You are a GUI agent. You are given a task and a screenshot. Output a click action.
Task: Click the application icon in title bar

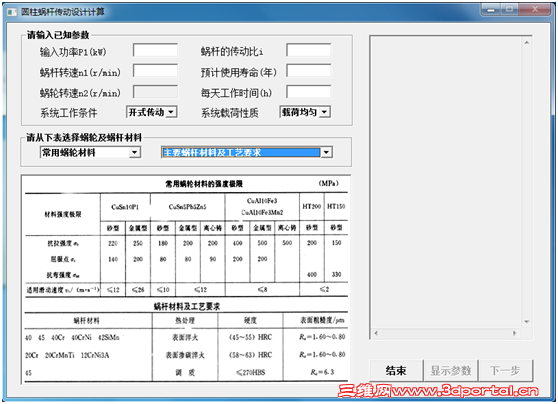tap(12, 12)
